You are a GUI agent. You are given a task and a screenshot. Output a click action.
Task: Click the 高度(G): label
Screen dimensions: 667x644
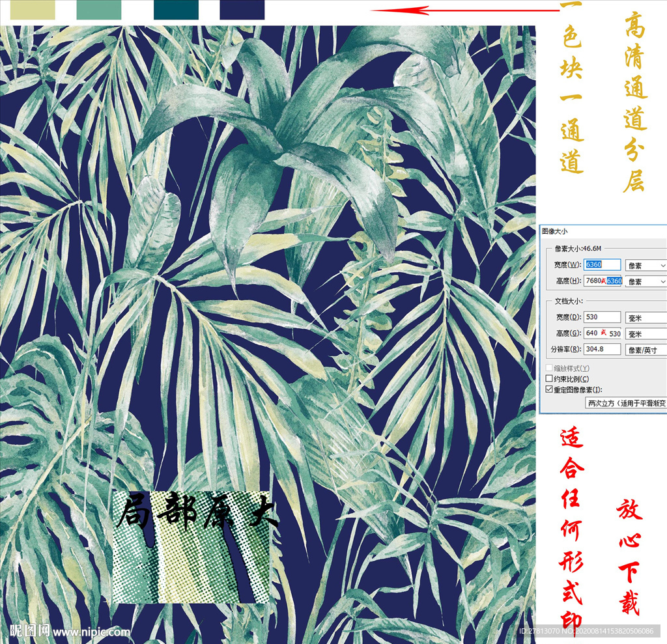tap(569, 333)
